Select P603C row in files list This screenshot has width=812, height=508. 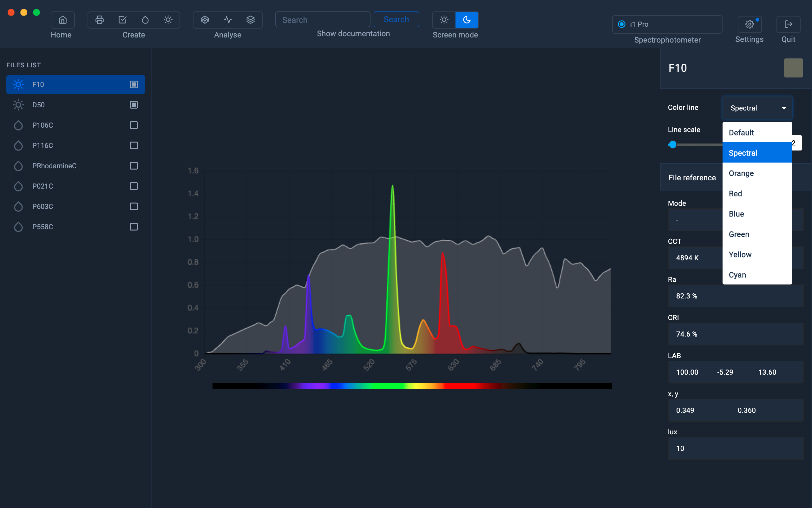[76, 206]
